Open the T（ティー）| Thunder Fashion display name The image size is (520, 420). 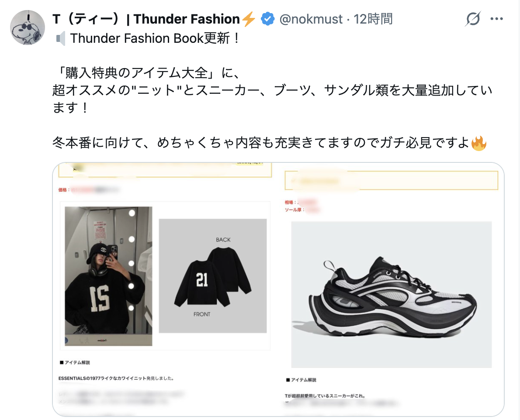[146, 19]
